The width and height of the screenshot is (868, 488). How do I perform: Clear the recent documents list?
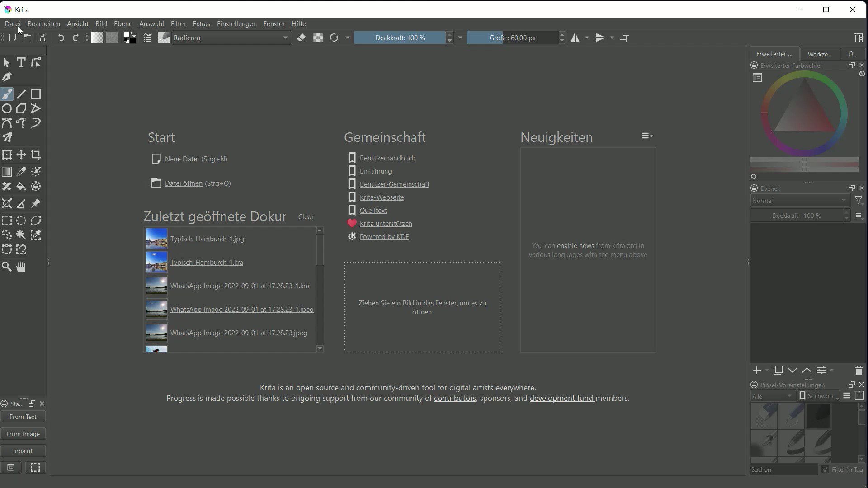pyautogui.click(x=306, y=217)
